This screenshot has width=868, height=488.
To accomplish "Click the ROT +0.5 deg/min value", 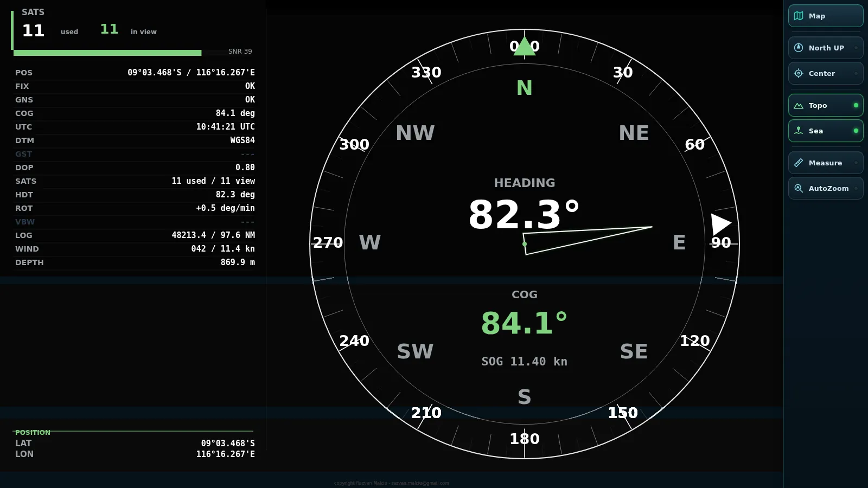I will coord(225,208).
